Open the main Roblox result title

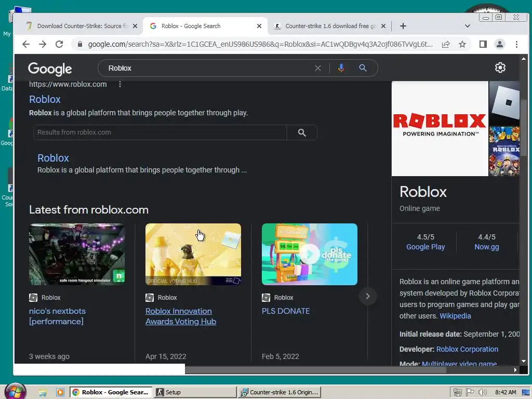[45, 99]
